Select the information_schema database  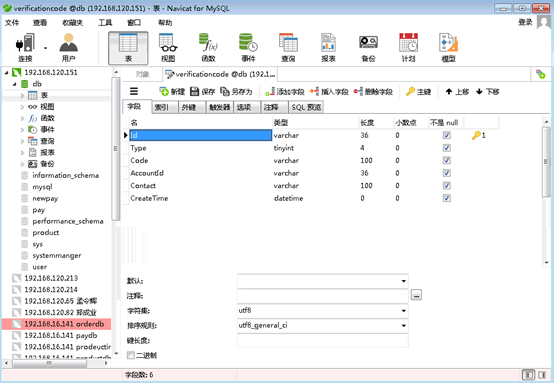65,176
